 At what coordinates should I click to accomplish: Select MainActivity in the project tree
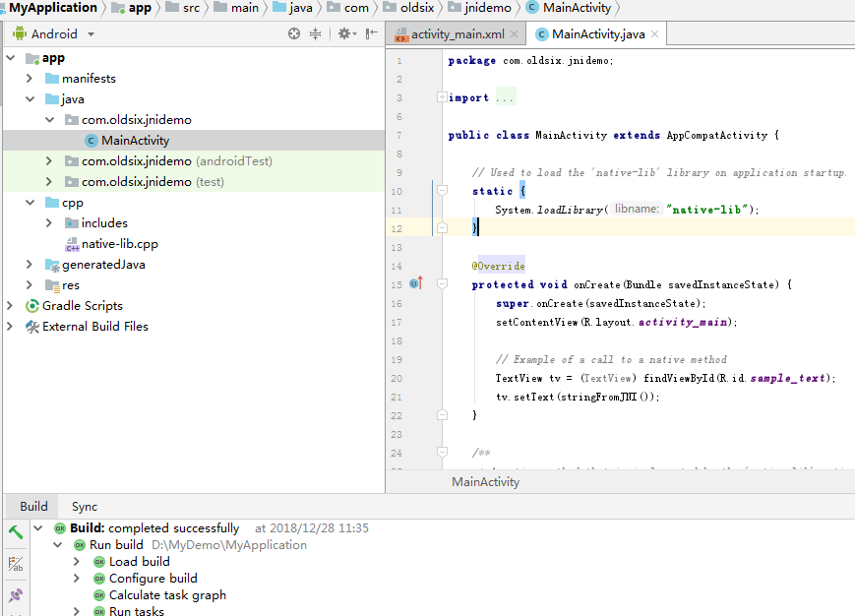[x=194, y=141]
